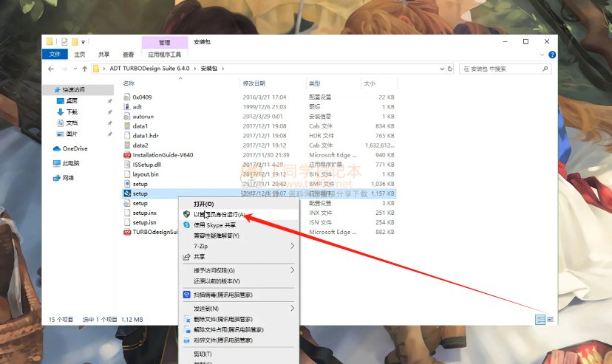Select the data2 Cab file icon
The image size is (612, 364).
[127, 145]
